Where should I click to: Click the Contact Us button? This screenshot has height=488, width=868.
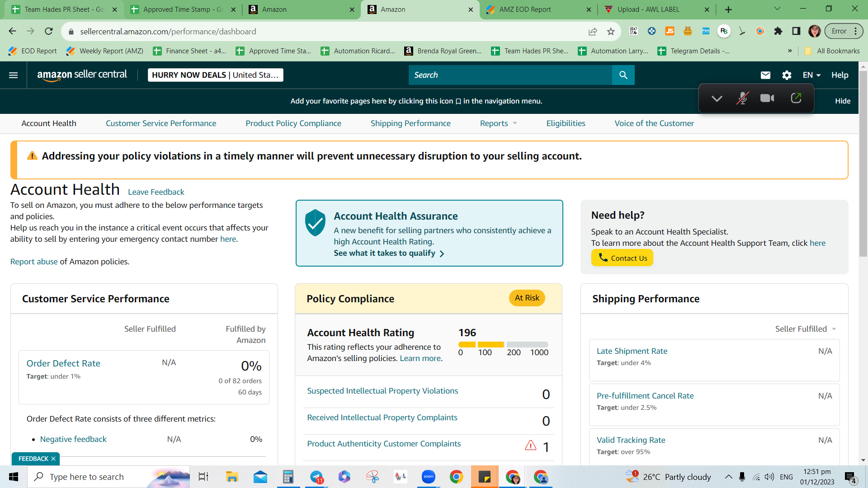tap(622, 258)
